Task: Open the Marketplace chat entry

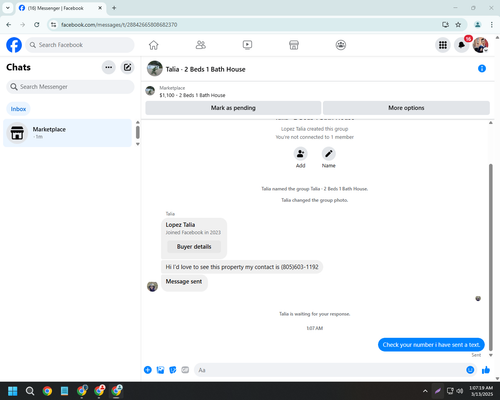Action: point(67,133)
